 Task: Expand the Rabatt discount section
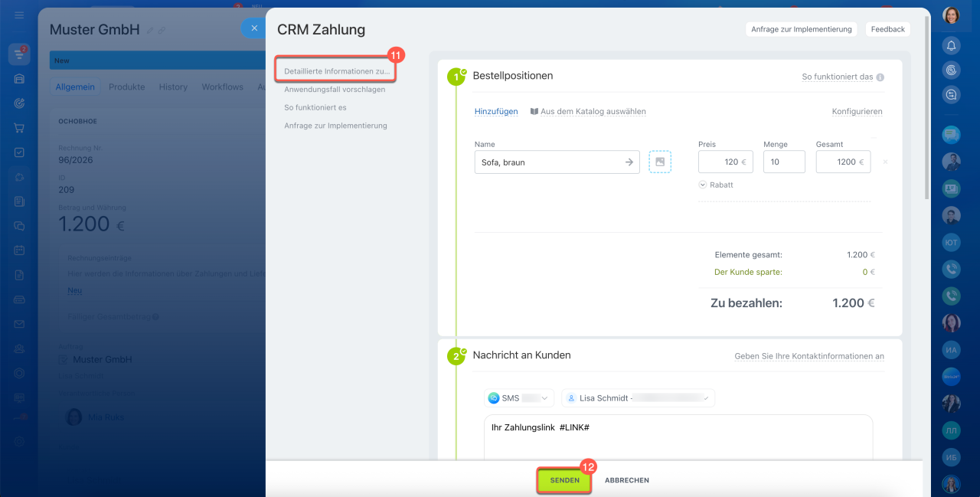716,185
